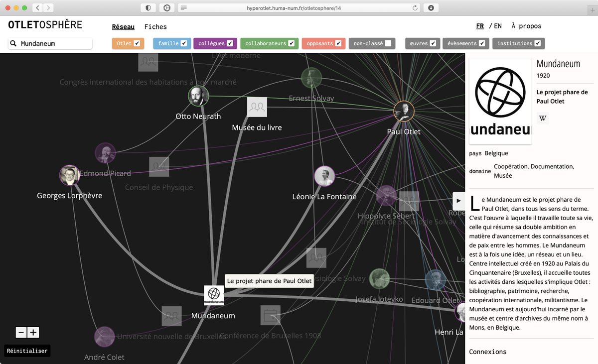Select the Hippolyte Sébert portrait node
598x364 pixels.
(386, 196)
